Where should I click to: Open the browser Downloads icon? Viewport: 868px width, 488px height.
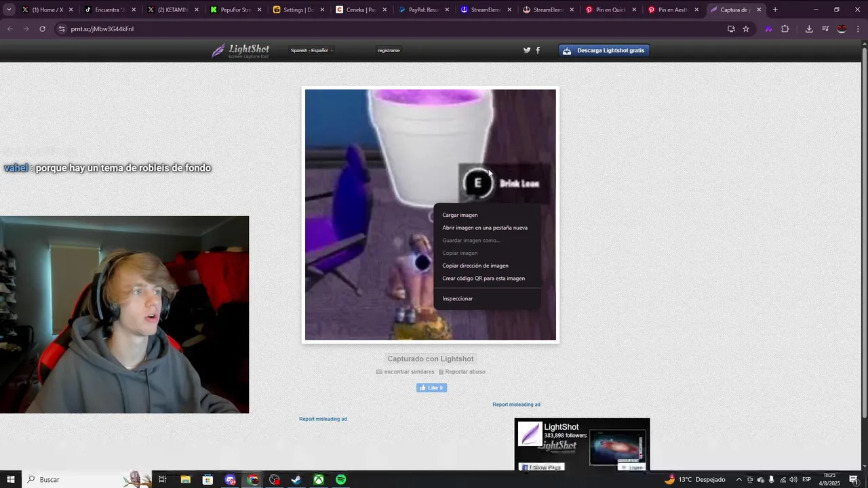[x=809, y=29]
